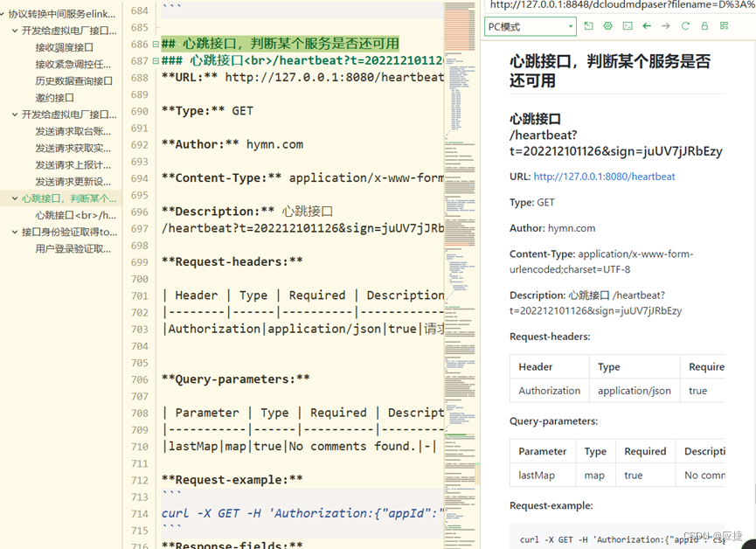The image size is (756, 549).
Task: Click '**Type:** GET' on editor line 690
Action: [x=207, y=111]
